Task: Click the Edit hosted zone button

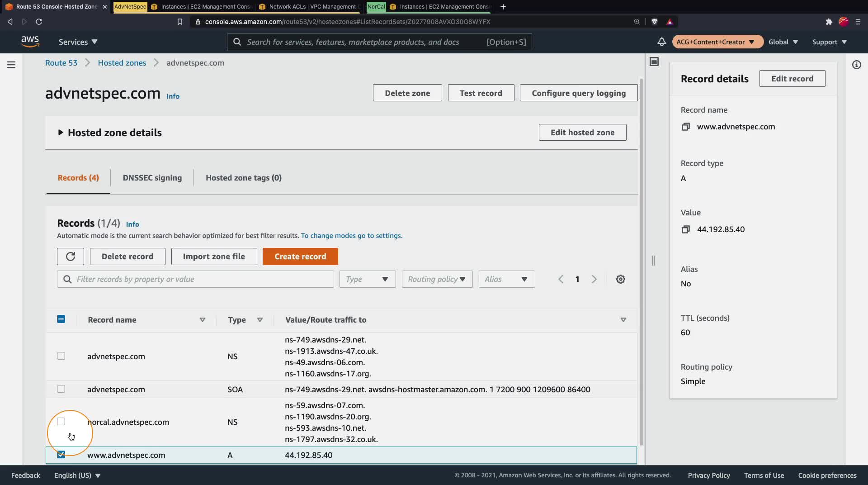Action: pyautogui.click(x=582, y=133)
